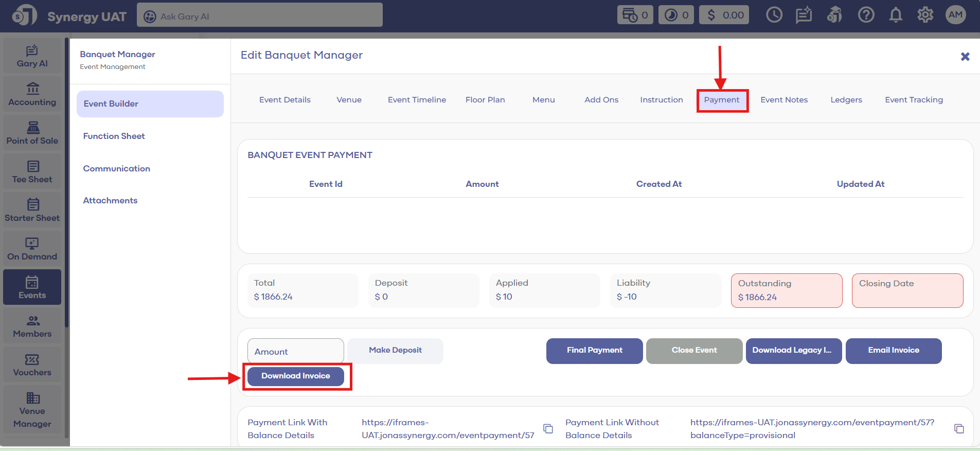Go to Point of Sale module
980x451 pixels.
coord(32,133)
